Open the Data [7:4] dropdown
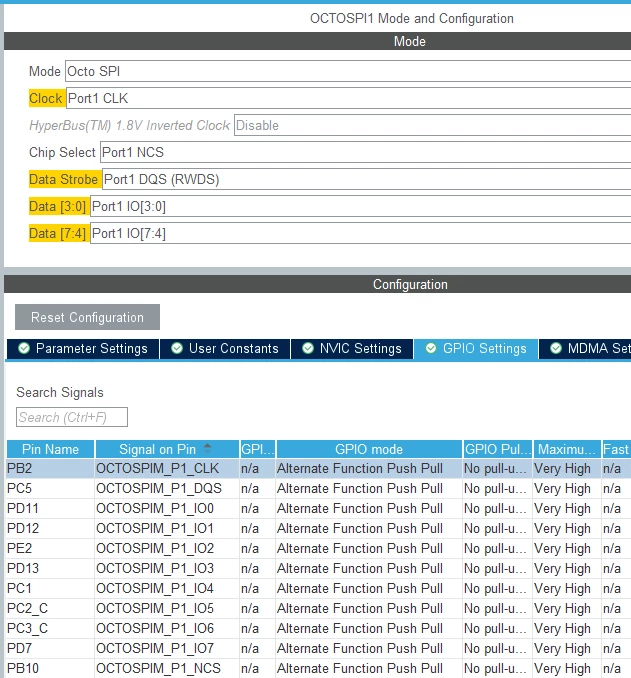The width and height of the screenshot is (631, 678). (x=360, y=233)
